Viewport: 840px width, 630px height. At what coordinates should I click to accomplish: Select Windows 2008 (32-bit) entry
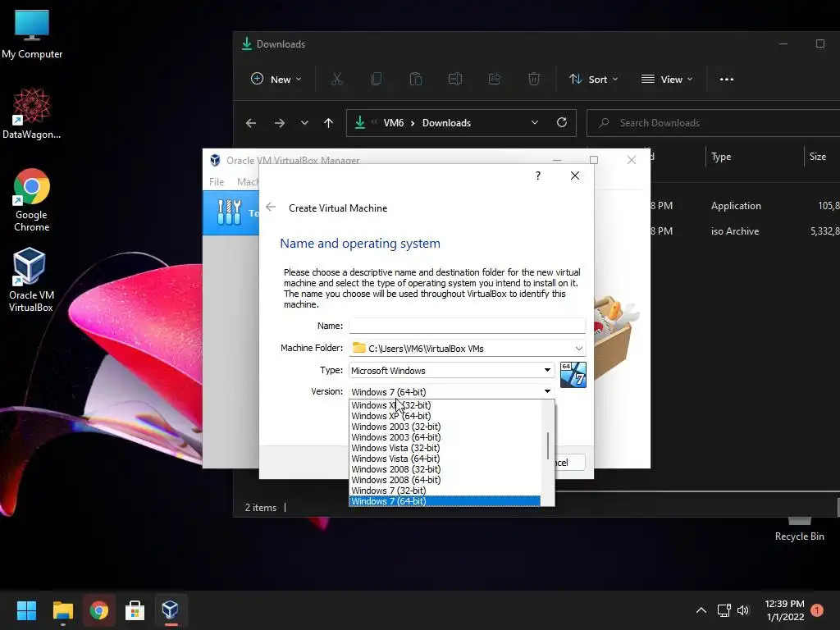pyautogui.click(x=445, y=470)
